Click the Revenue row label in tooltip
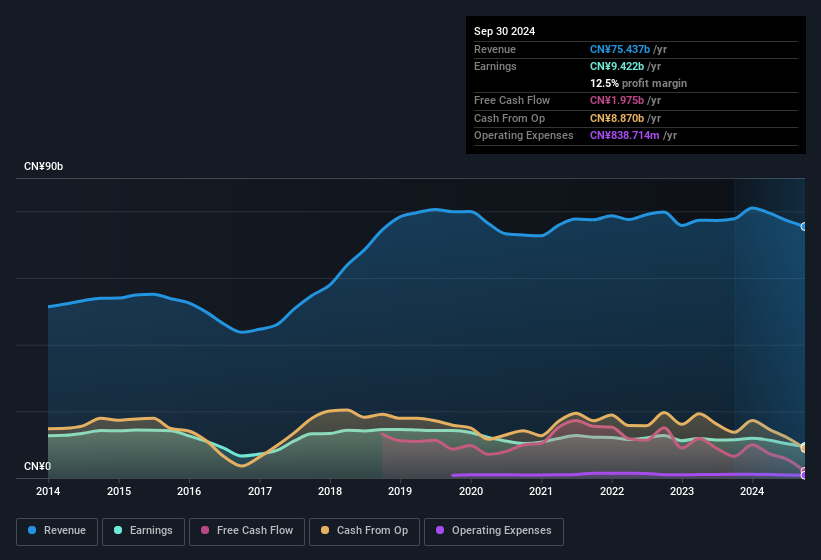 pyautogui.click(x=495, y=49)
